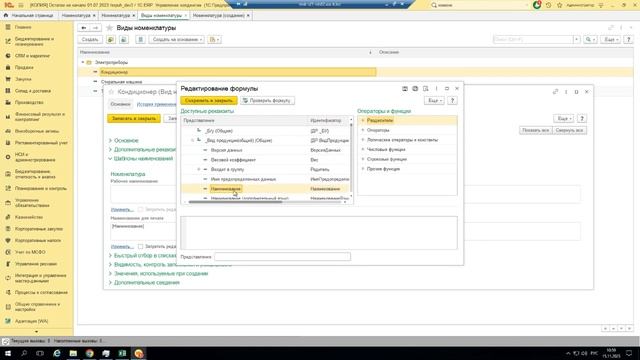The width and height of the screenshot is (640, 360).
Task: Open Chrome from the taskbar
Action: (89, 353)
